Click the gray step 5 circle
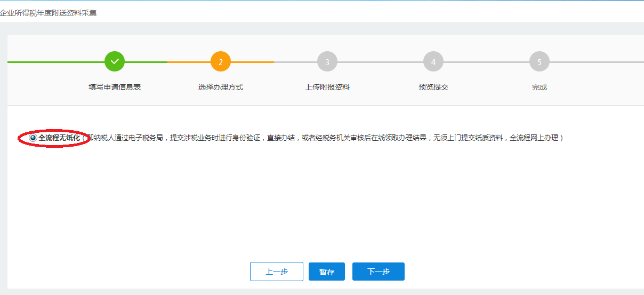 [x=540, y=62]
